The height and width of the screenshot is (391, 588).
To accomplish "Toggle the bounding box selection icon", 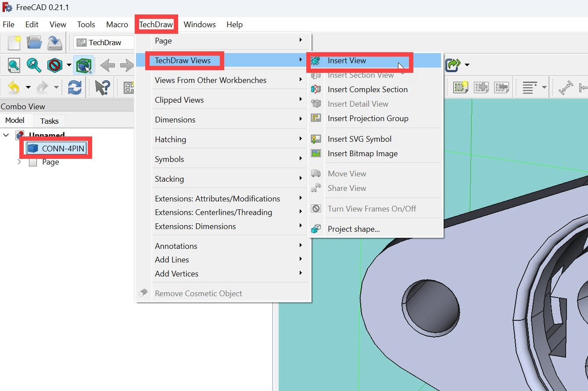I will [x=83, y=66].
